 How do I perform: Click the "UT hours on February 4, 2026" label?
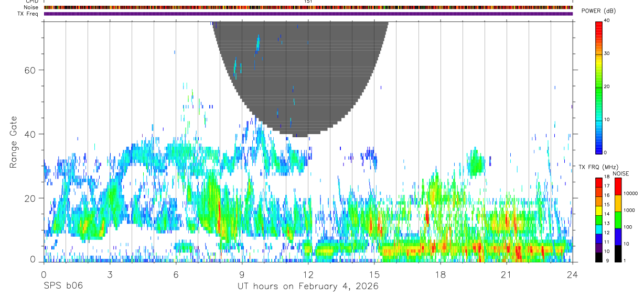coord(308,286)
